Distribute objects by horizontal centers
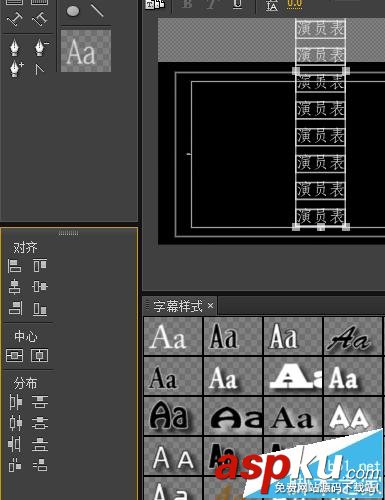Image resolution: width=385 pixels, height=500 pixels. (x=15, y=423)
